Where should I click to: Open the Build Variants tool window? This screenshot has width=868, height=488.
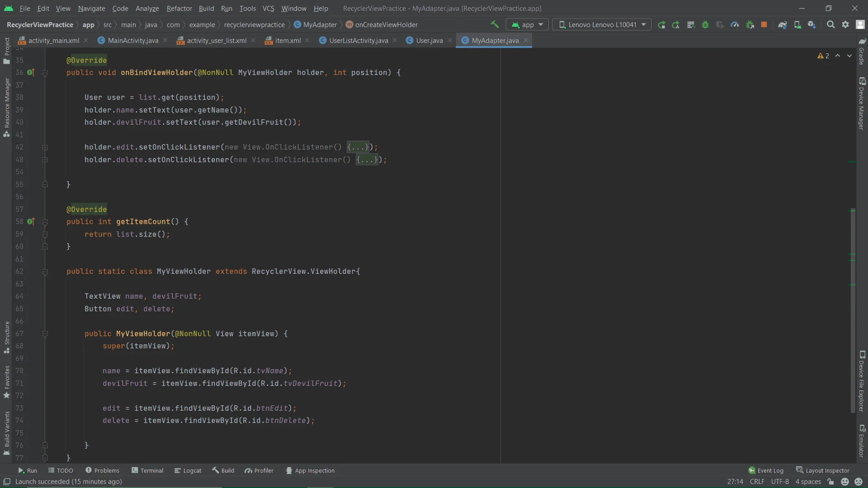[x=7, y=433]
